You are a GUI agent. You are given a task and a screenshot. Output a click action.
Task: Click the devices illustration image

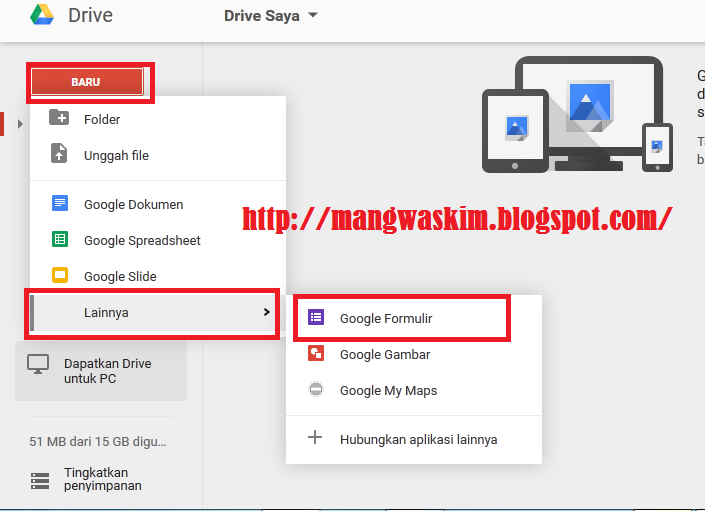577,114
